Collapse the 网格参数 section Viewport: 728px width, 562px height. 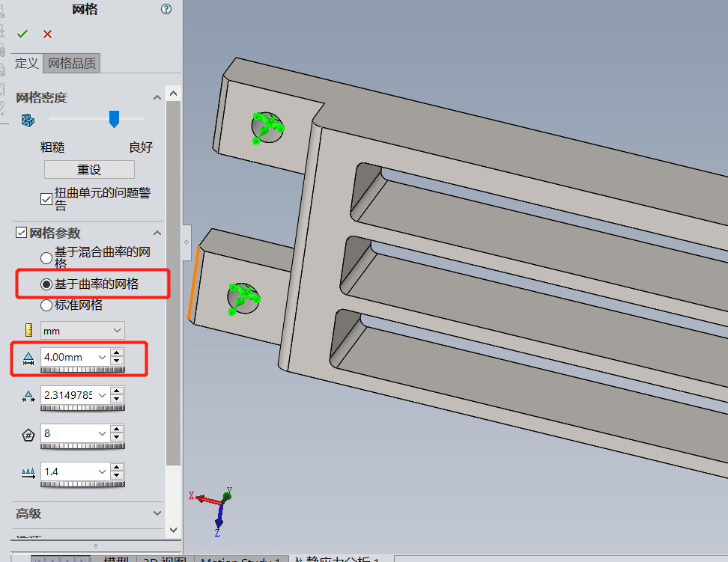tap(157, 233)
